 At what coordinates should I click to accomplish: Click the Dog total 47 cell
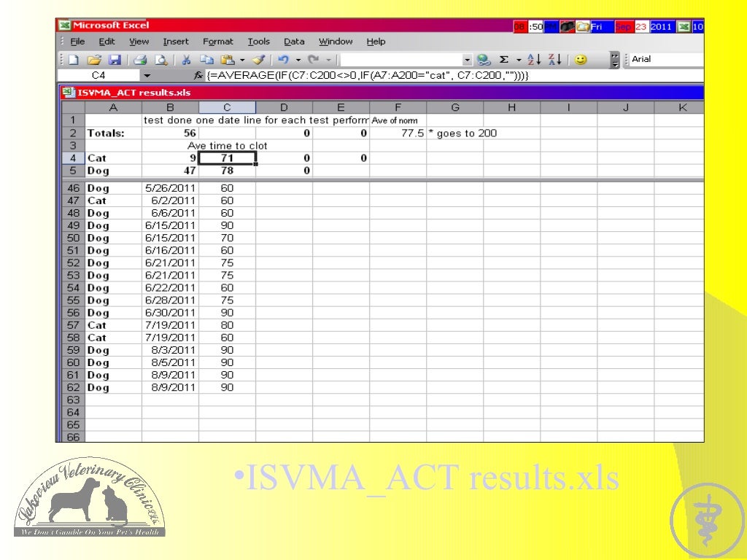tap(170, 171)
